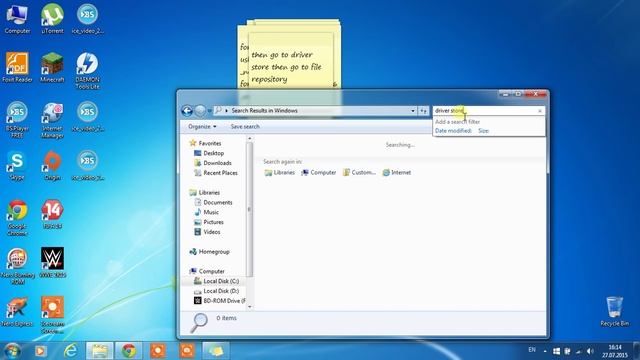
Task: Open Chrome from the taskbar
Action: (x=129, y=351)
